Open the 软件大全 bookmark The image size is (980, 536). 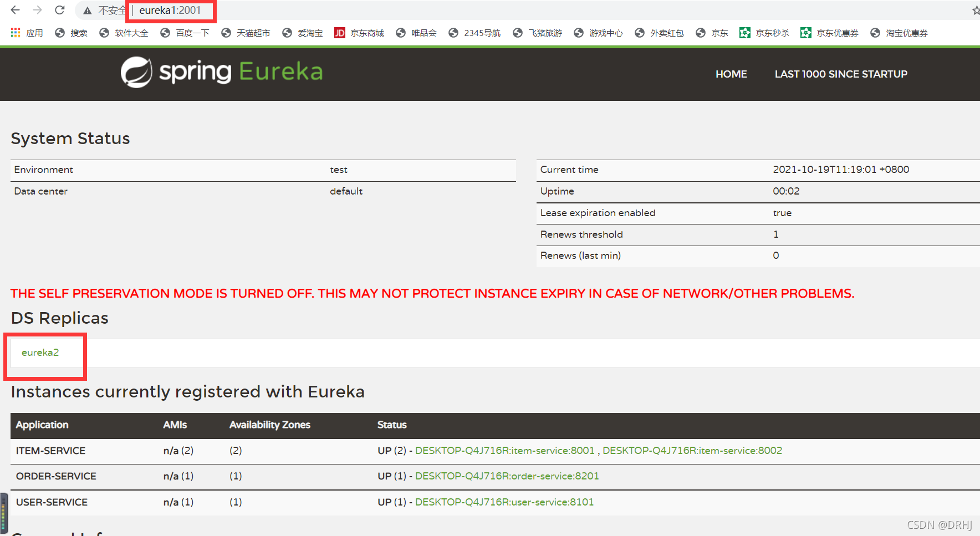click(x=124, y=33)
